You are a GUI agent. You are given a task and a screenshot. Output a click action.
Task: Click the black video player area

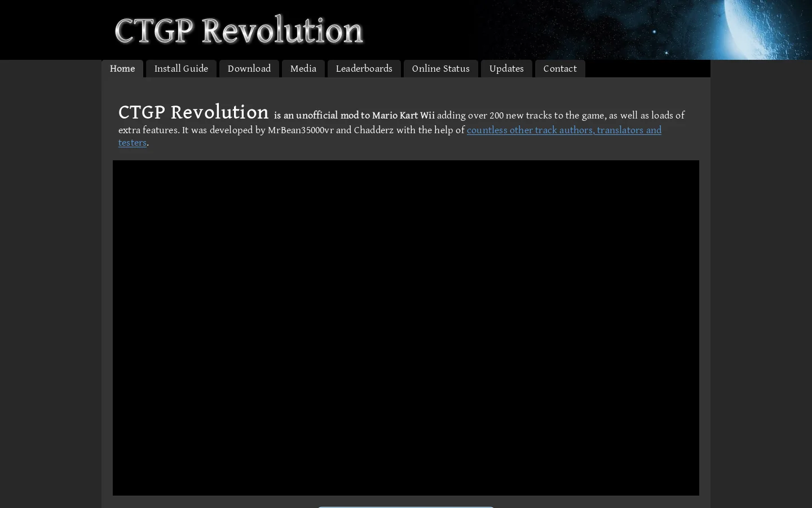pyautogui.click(x=406, y=328)
